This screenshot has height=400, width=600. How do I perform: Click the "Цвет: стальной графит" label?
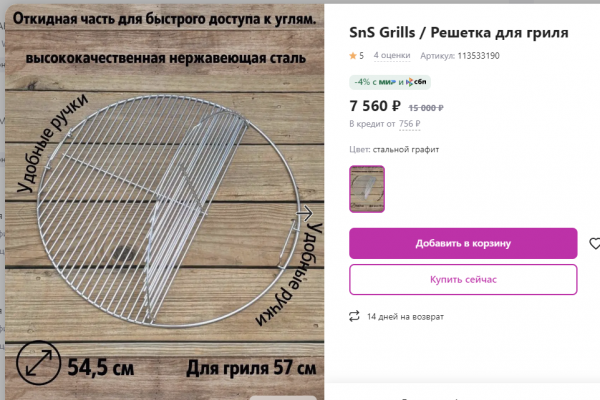(x=394, y=149)
